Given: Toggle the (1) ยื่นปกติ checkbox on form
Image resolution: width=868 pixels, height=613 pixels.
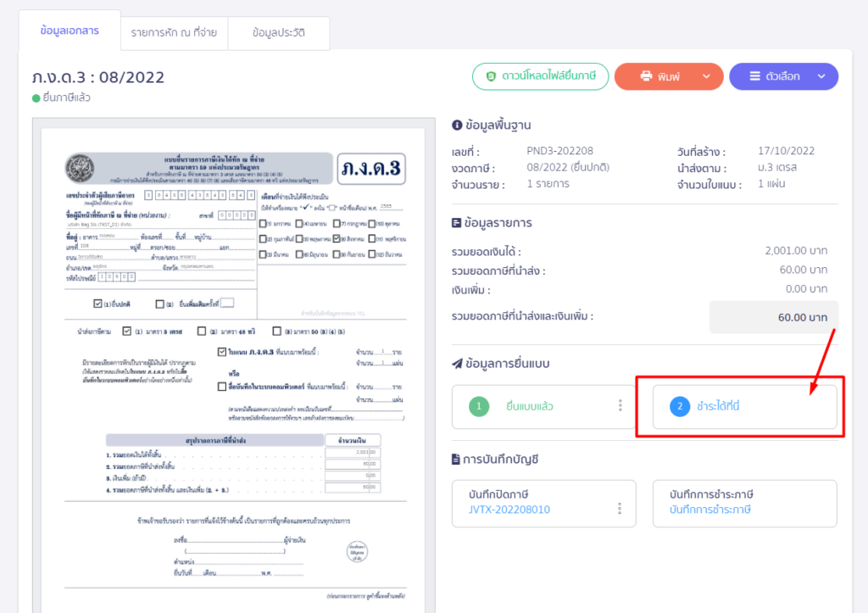Looking at the screenshot, I should click(x=97, y=304).
